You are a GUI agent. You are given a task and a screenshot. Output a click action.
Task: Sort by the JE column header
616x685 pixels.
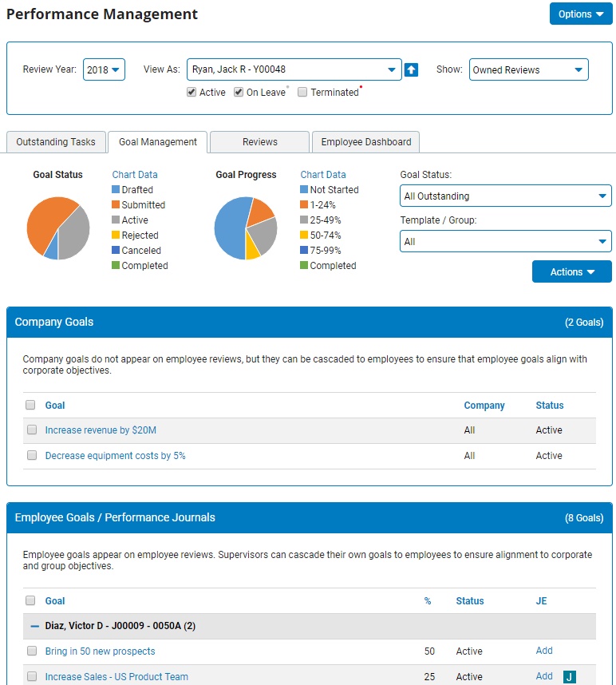541,601
